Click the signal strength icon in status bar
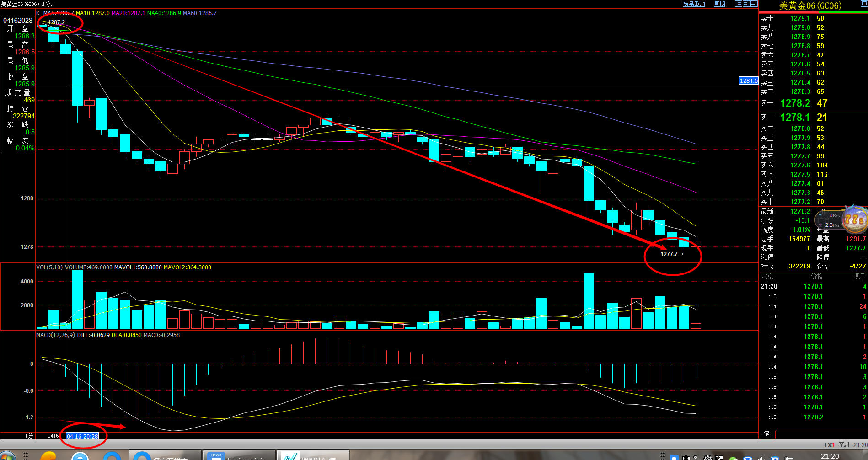 844,444
